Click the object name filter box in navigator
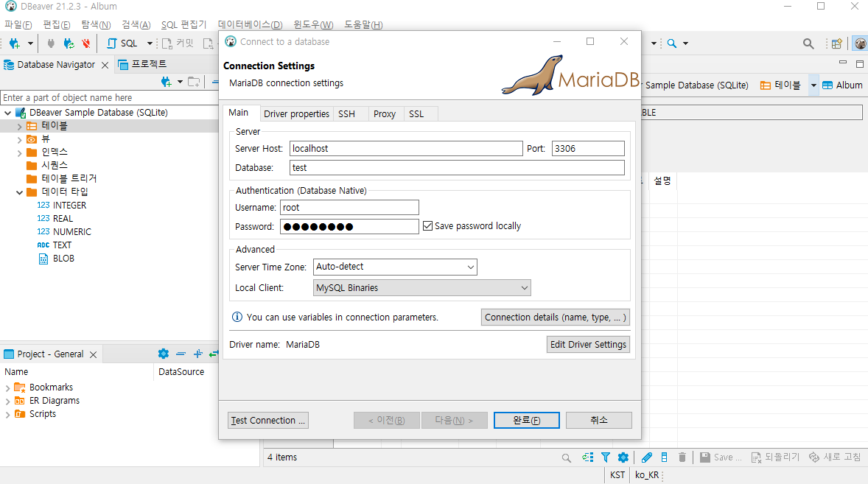Viewport: 868px width, 484px height. point(110,98)
